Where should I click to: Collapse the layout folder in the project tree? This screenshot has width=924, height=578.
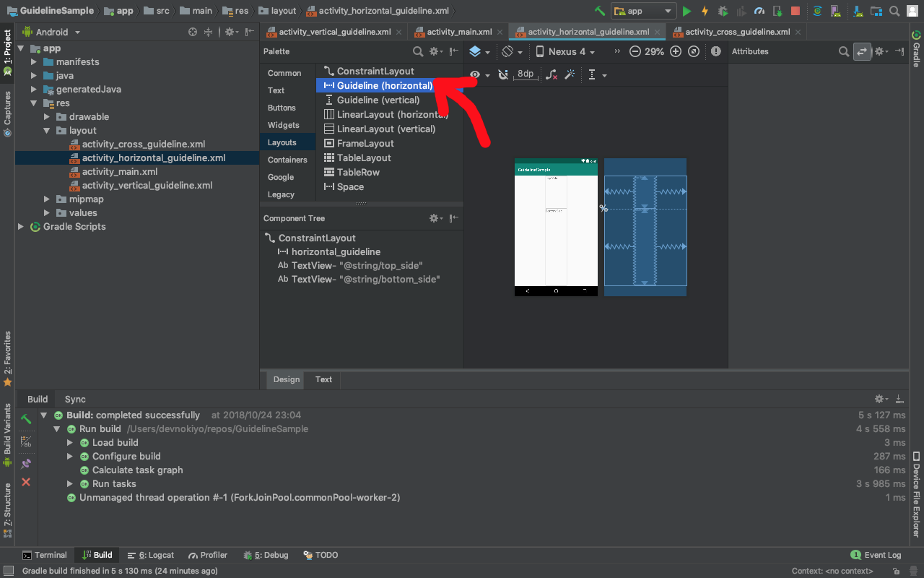[47, 130]
